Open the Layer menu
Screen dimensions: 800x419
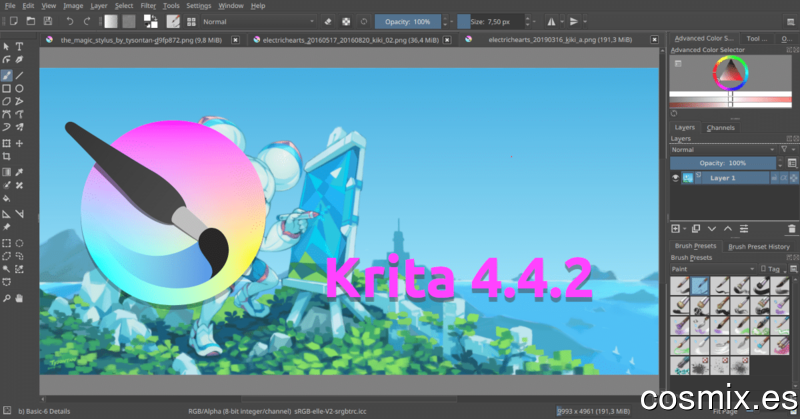[x=98, y=6]
